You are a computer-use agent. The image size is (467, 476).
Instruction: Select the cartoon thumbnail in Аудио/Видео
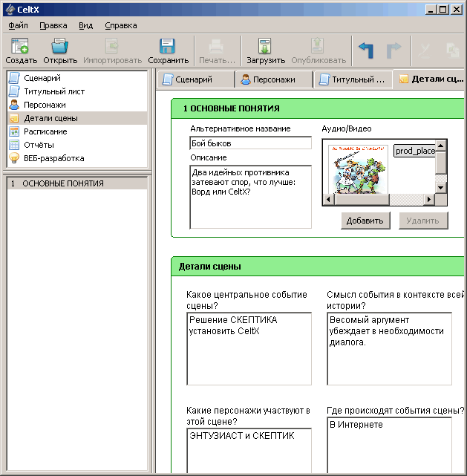click(358, 169)
